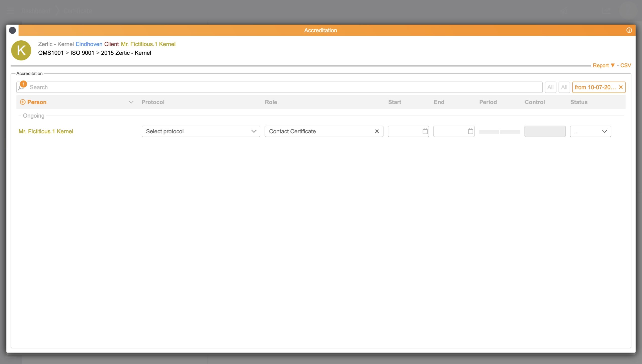642x364 pixels.
Task: Click the K avatar circle
Action: [x=21, y=50]
